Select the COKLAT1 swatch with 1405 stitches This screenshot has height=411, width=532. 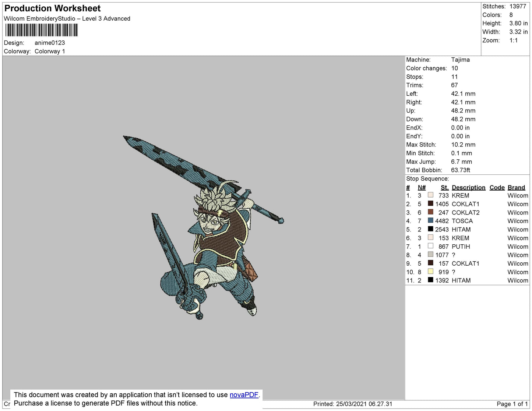click(430, 203)
